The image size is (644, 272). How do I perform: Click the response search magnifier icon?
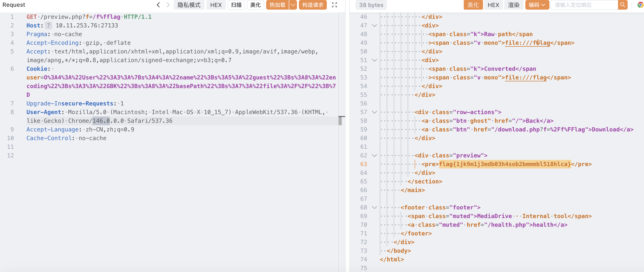point(623,5)
